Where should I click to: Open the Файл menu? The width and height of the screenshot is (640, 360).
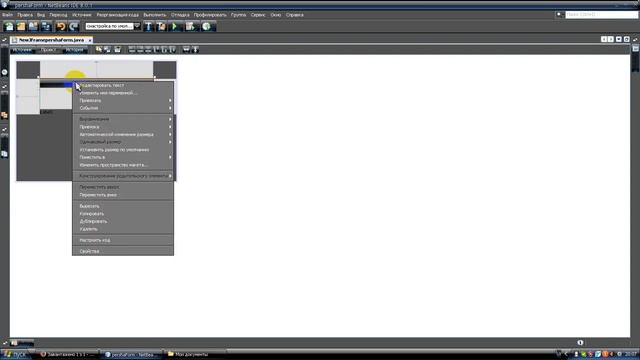[x=7, y=15]
